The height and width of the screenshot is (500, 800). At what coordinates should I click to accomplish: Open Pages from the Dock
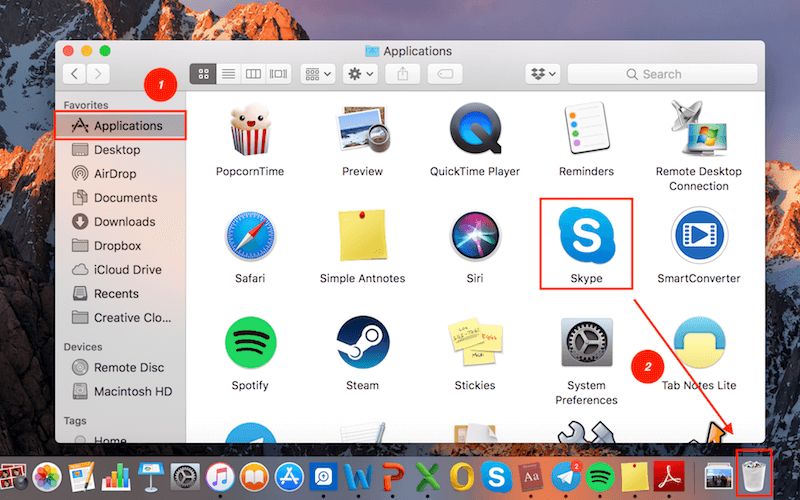pos(82,477)
